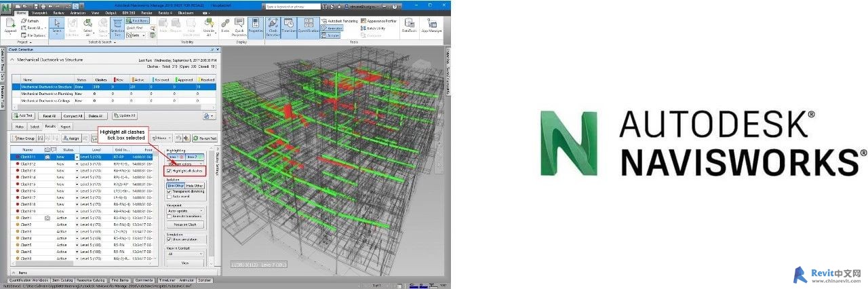Open the Sets dropdown in ribbon
Screen dimensions: 868x289
136,35
